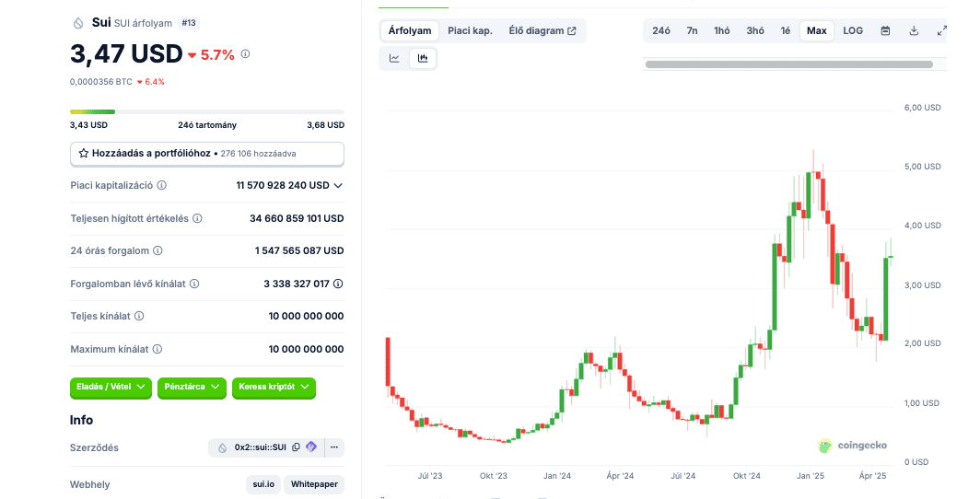The width and height of the screenshot is (980, 499).
Task: Select 7n time range
Action: [x=692, y=30]
